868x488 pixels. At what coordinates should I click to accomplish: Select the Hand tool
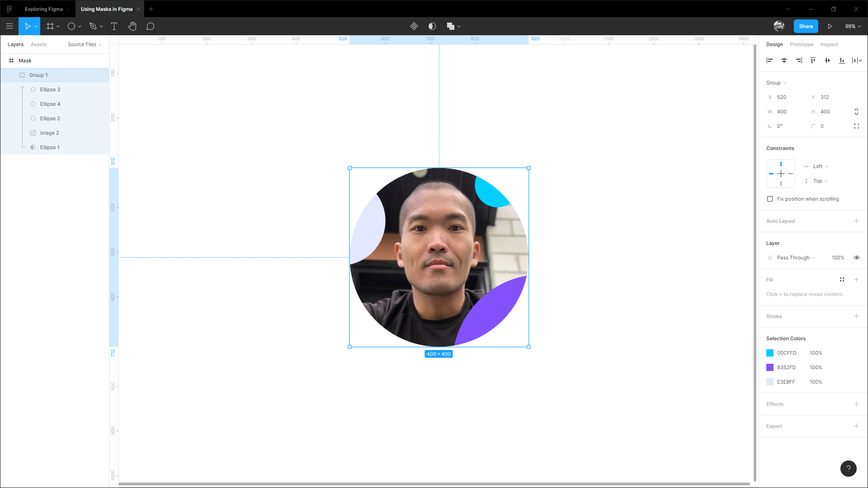click(132, 26)
